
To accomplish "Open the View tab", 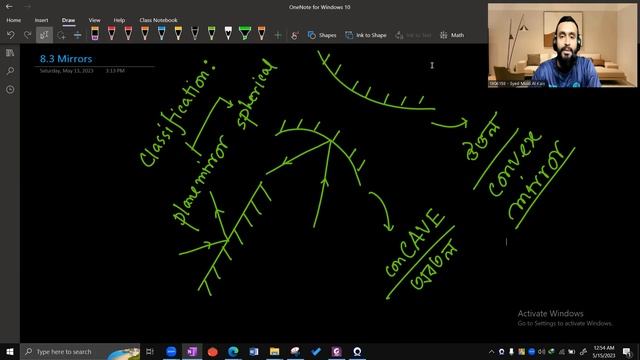I will coord(94,20).
